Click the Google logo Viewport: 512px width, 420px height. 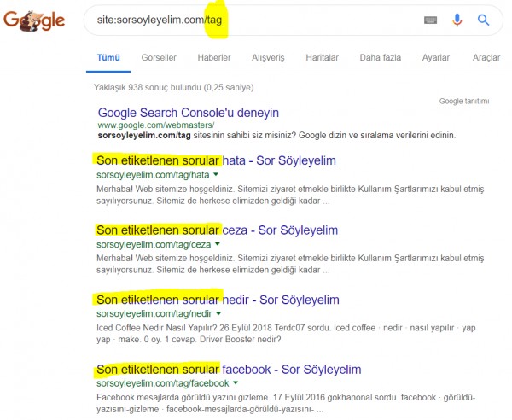coord(36,21)
